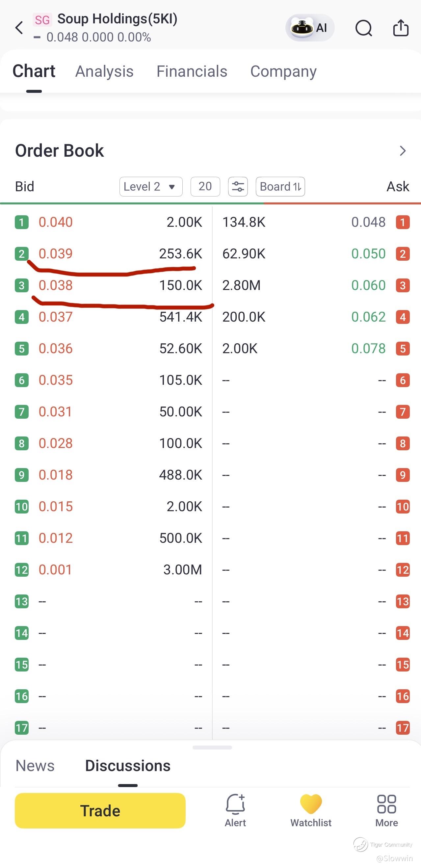This screenshot has height=868, width=421.
Task: Expand Order Book with right chevron
Action: tap(403, 151)
